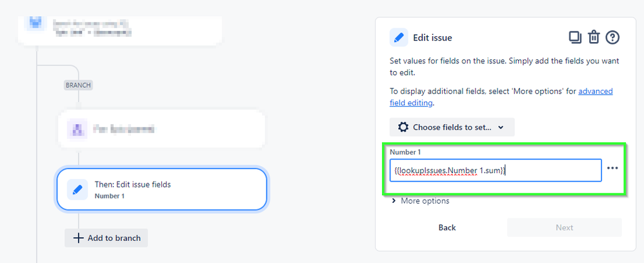Viewport: 644px width, 263px height.
Task: Open help via question mark icon
Action: point(612,37)
